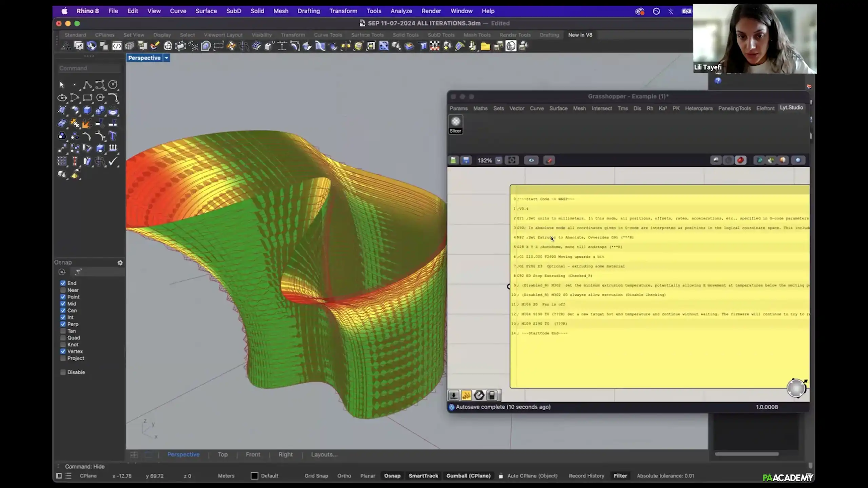Click the Record History button
Image resolution: width=868 pixels, height=488 pixels.
point(586,476)
